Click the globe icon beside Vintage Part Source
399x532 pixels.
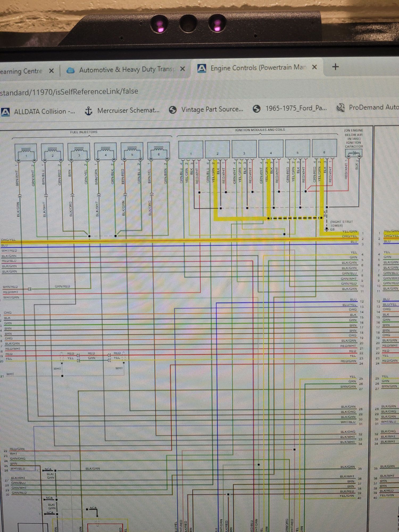(x=173, y=110)
